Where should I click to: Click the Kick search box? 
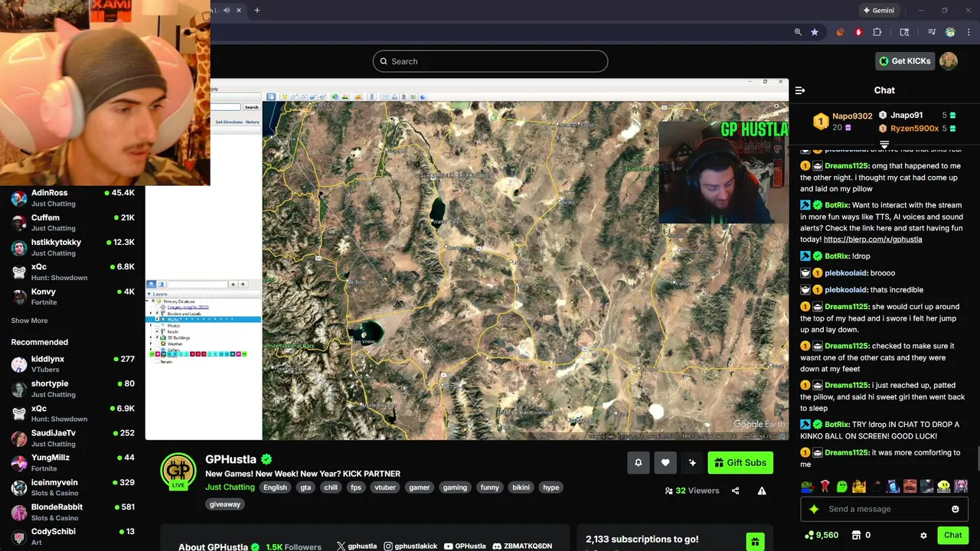490,61
